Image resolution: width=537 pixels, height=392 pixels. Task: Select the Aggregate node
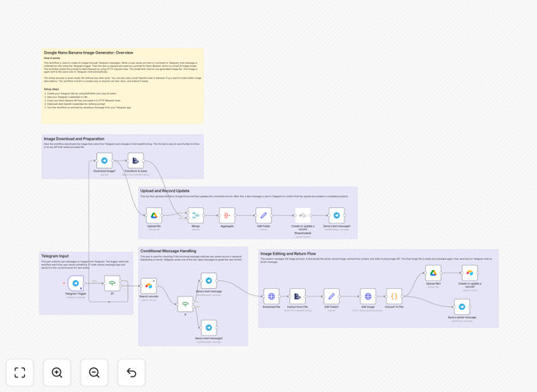227,216
